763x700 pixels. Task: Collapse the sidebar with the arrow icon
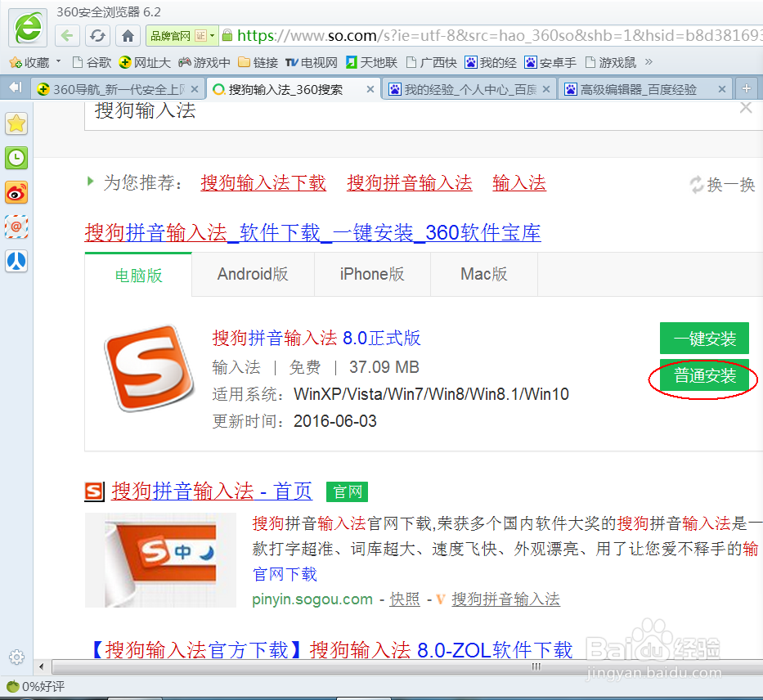click(15, 87)
